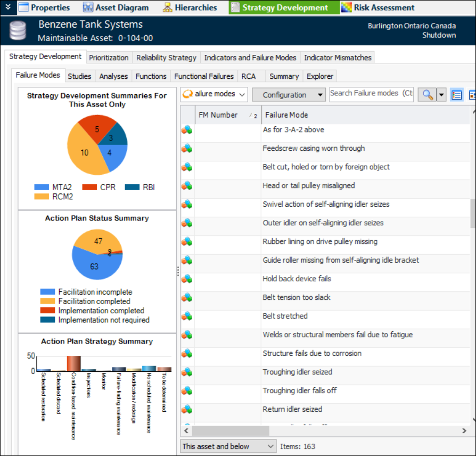The width and height of the screenshot is (476, 456).
Task: Click the horizontal scrollbar under the list
Action: pos(319,430)
